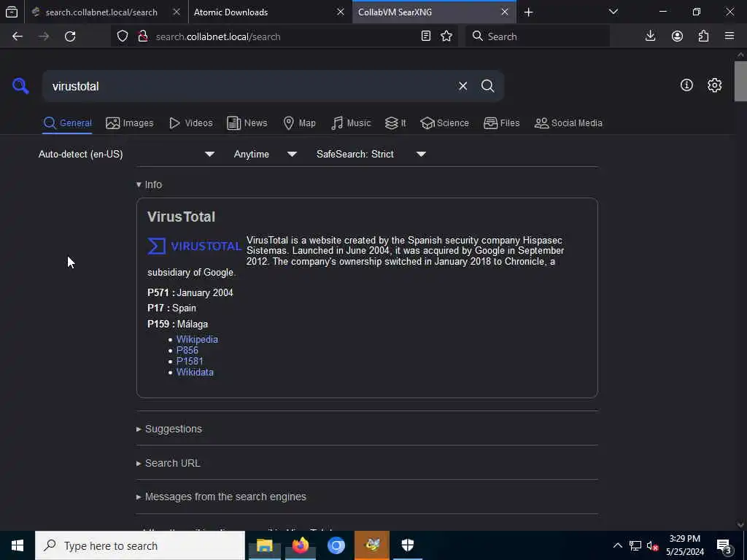
Task: Expand the Search URL section
Action: 169,463
